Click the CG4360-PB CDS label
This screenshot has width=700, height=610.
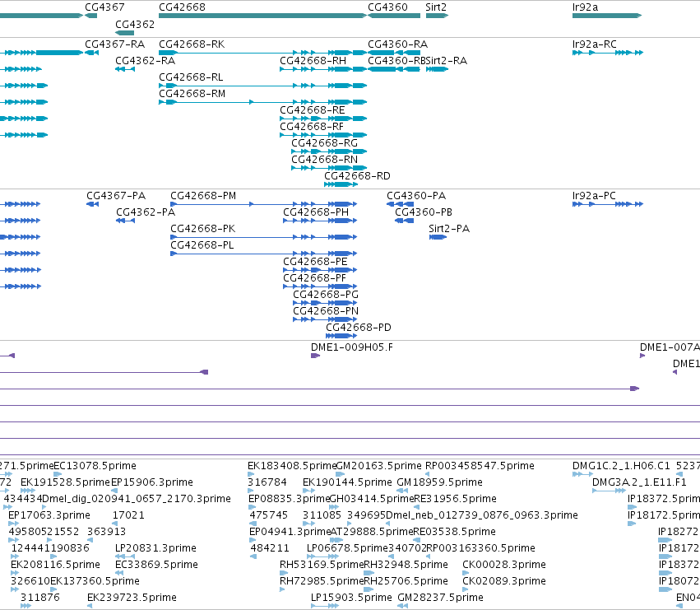[x=424, y=212]
